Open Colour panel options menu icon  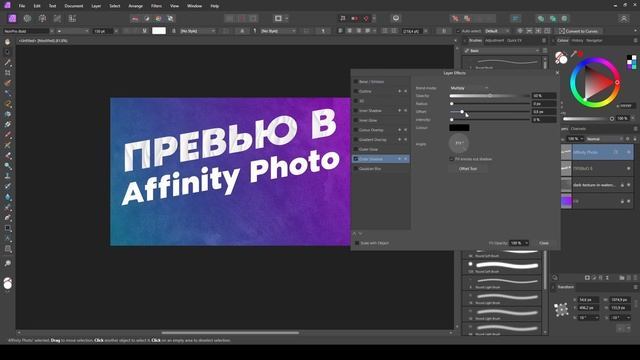(x=635, y=40)
